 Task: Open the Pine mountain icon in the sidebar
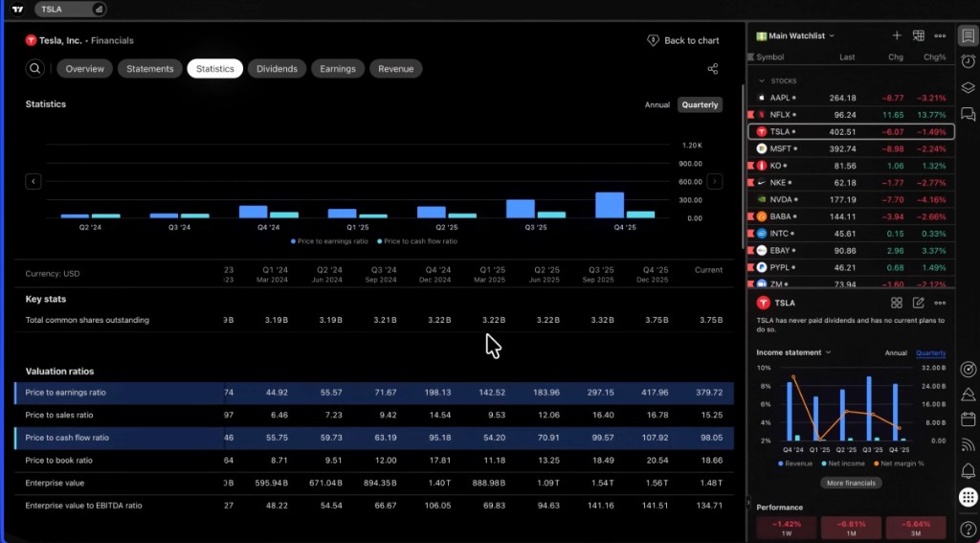968,395
